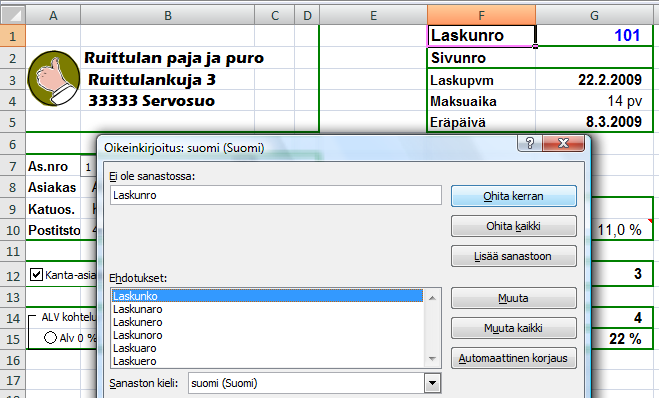Click the Asiakas label cell
The image size is (659, 398).
[x=53, y=187]
